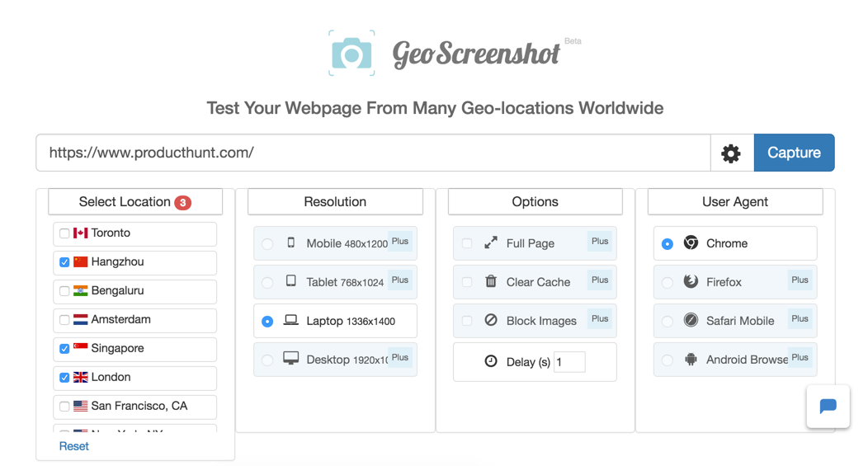Click the Plus badge on Mobile 480x1200

tap(400, 242)
